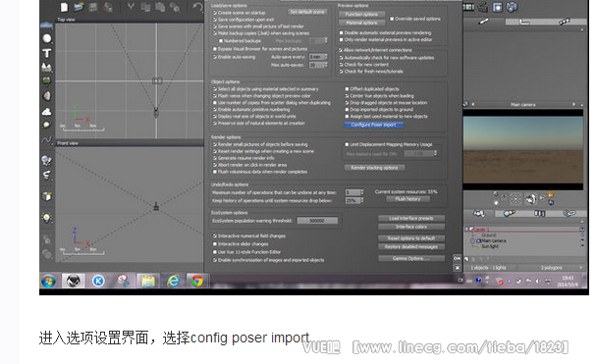Click the cloud layer tool icon
This screenshot has height=364, width=596.
tap(47, 111)
